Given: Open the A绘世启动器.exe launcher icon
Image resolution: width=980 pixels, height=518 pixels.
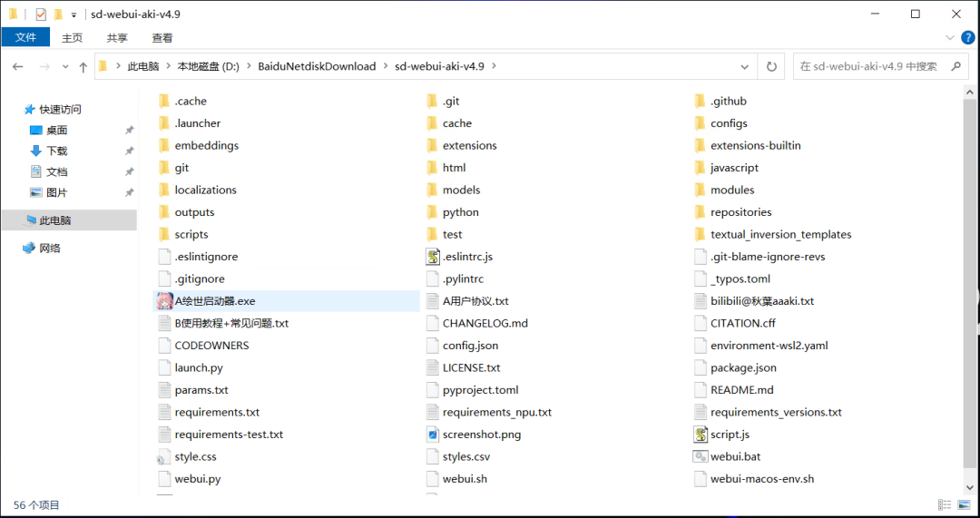Looking at the screenshot, I should pyautogui.click(x=164, y=301).
